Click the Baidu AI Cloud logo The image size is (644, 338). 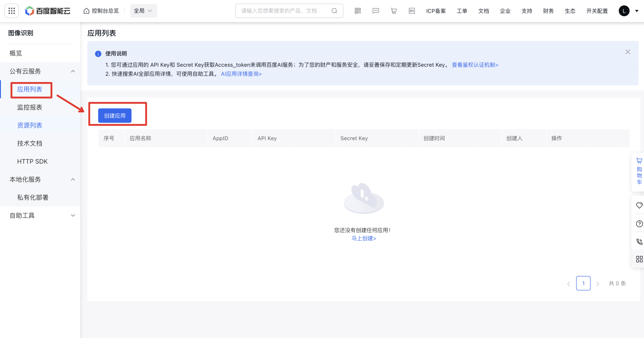48,11
